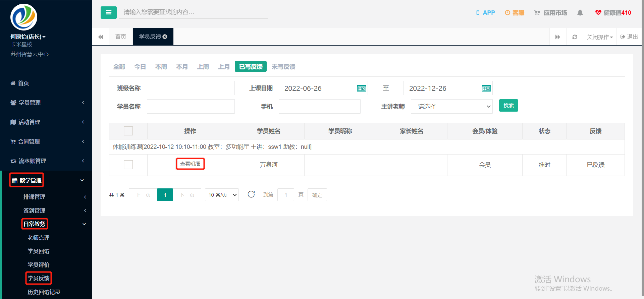This screenshot has width=644, height=299.
Task: Open calendar picker for start date 2022-06-26
Action: click(362, 88)
